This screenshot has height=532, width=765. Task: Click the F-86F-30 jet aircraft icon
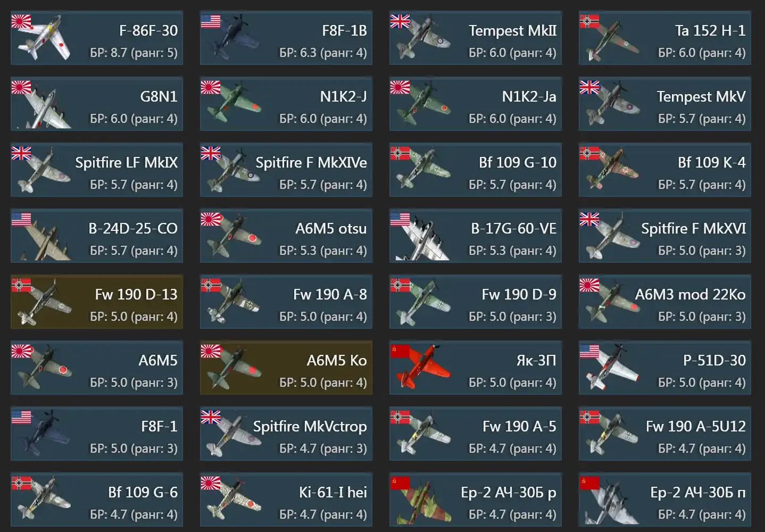pyautogui.click(x=44, y=39)
